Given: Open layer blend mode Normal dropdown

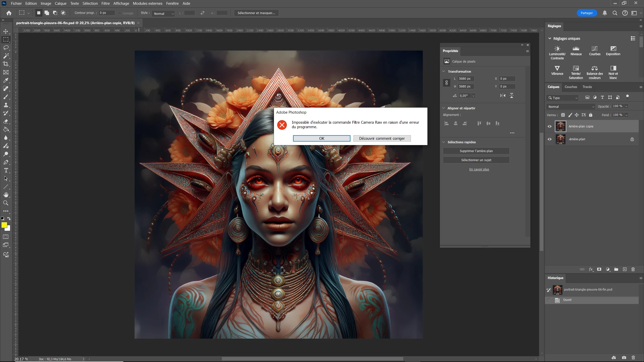Looking at the screenshot, I should (570, 107).
